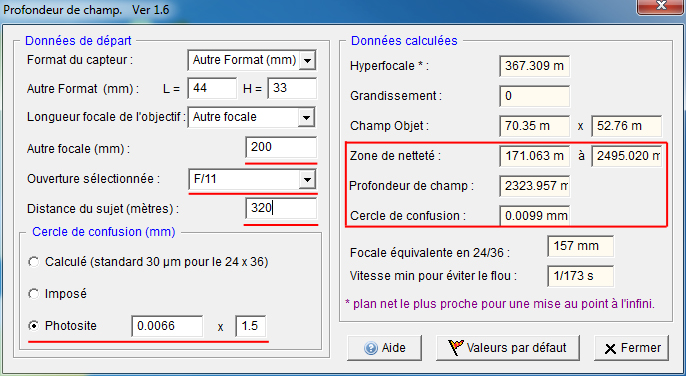This screenshot has height=376, width=686.
Task: Select the Calculé circle of confusion option
Action: point(34,262)
